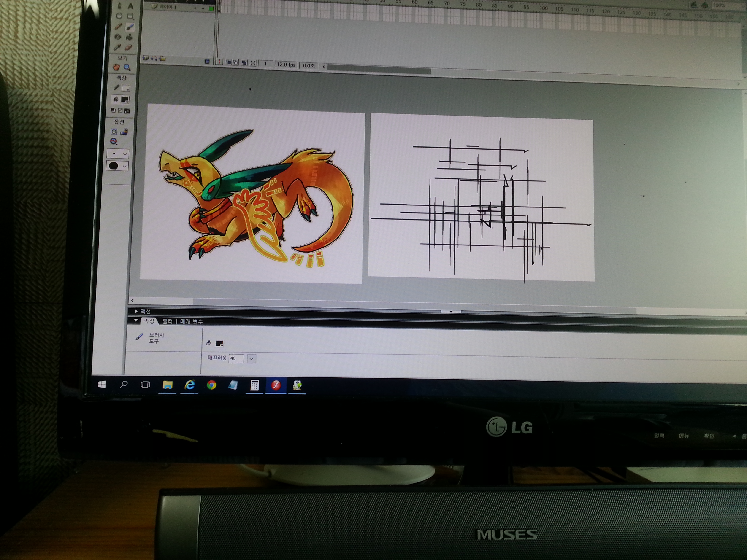Image resolution: width=747 pixels, height=560 pixels.
Task: Expand the 액션 panel
Action: tap(136, 311)
